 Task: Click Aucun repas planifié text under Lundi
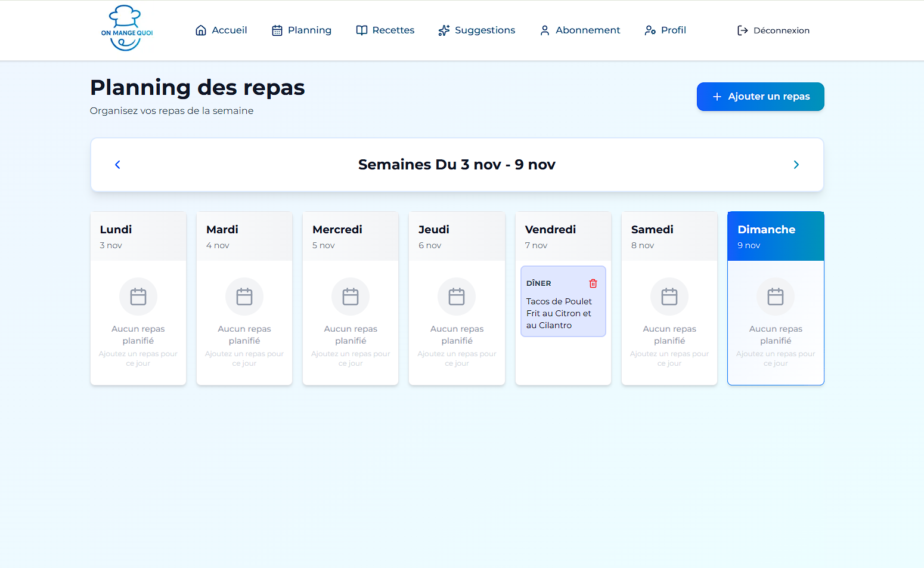138,335
